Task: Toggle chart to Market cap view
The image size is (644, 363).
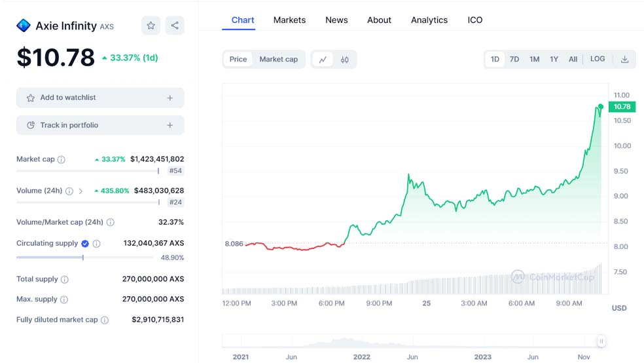Action: point(278,60)
